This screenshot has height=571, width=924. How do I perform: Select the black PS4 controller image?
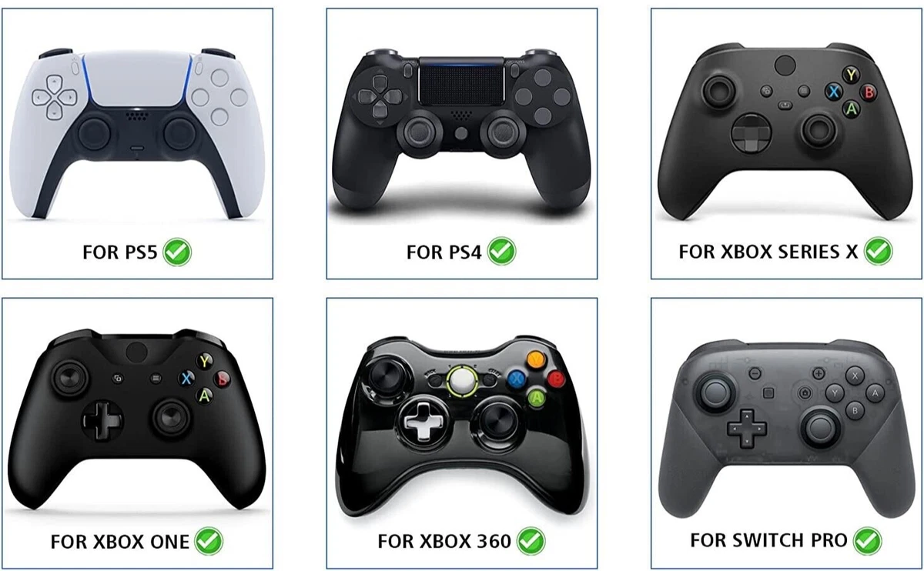tap(460, 128)
